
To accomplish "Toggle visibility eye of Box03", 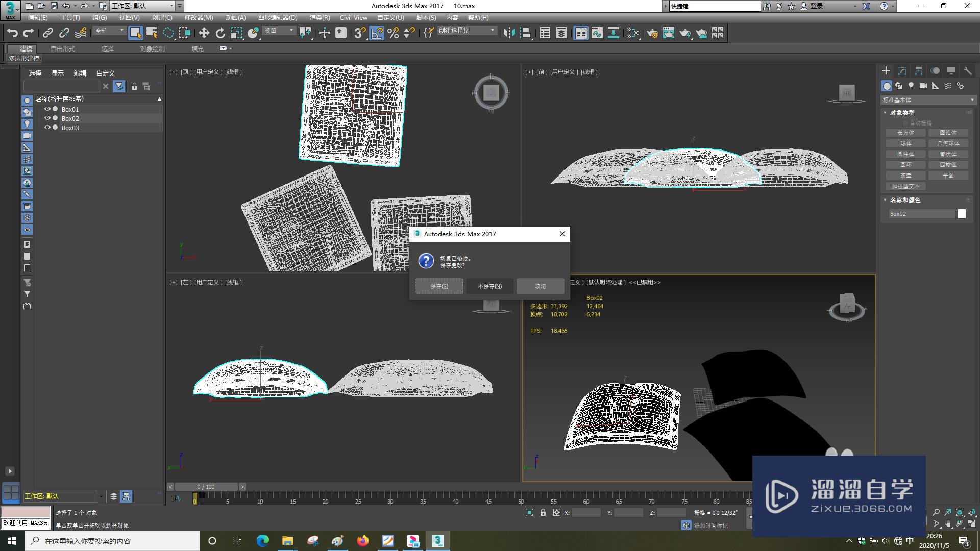I will click(47, 128).
